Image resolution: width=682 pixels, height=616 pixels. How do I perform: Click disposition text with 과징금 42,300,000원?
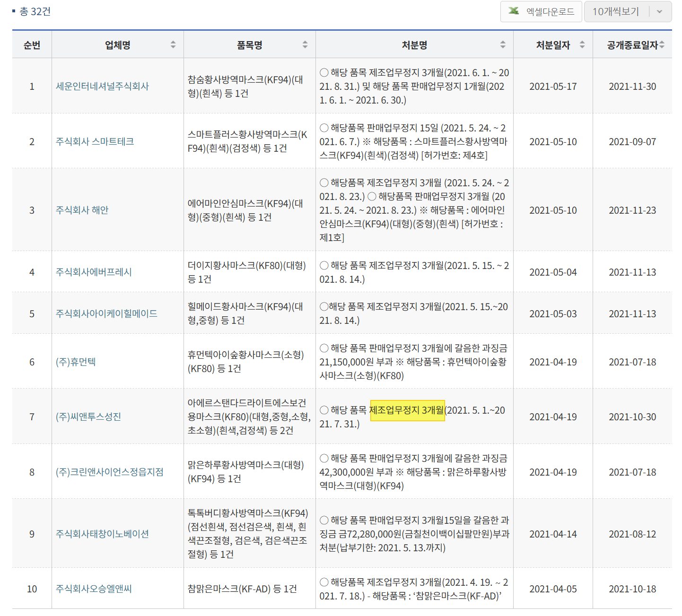(414, 472)
